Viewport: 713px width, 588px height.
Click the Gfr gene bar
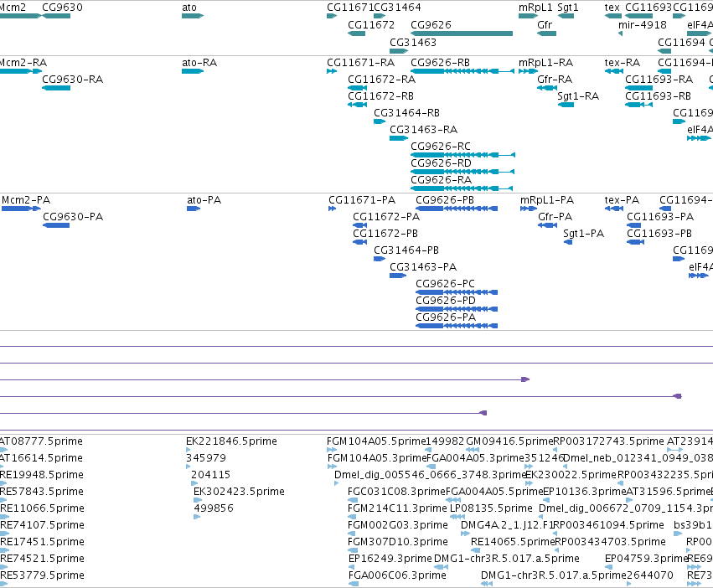coord(546,34)
